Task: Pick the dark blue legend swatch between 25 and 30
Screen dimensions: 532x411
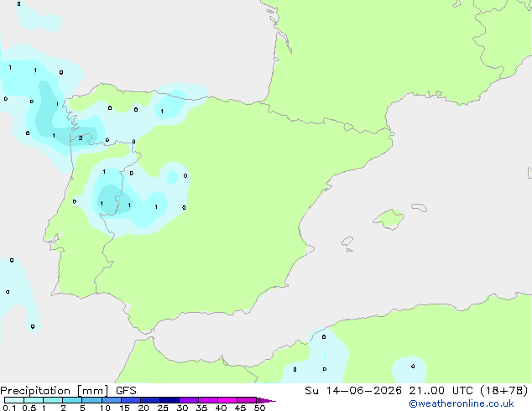Action: pyautogui.click(x=170, y=400)
